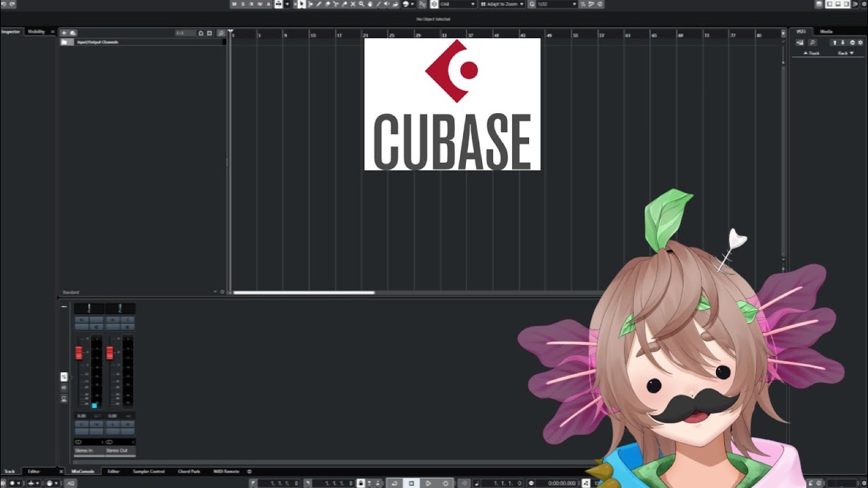Click the Stop button in transport
The height and width of the screenshot is (488, 868).
412,483
